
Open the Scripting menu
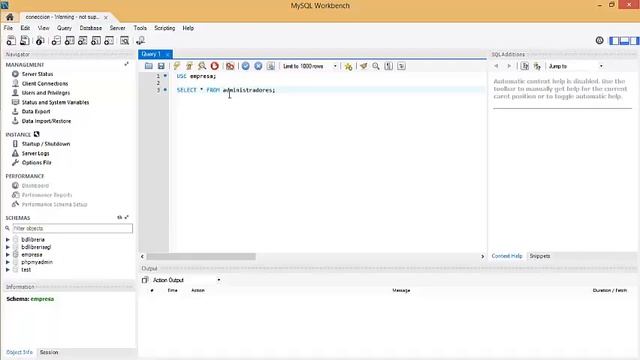164,28
